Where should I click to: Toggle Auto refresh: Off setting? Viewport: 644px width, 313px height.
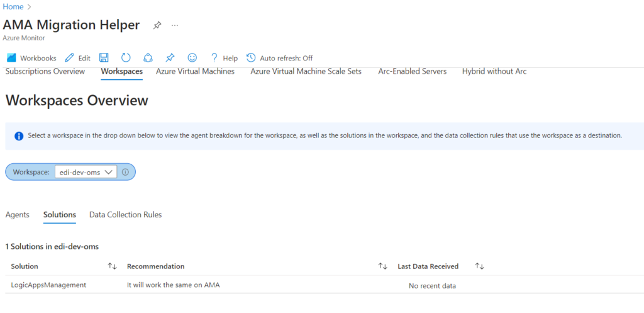pos(279,58)
